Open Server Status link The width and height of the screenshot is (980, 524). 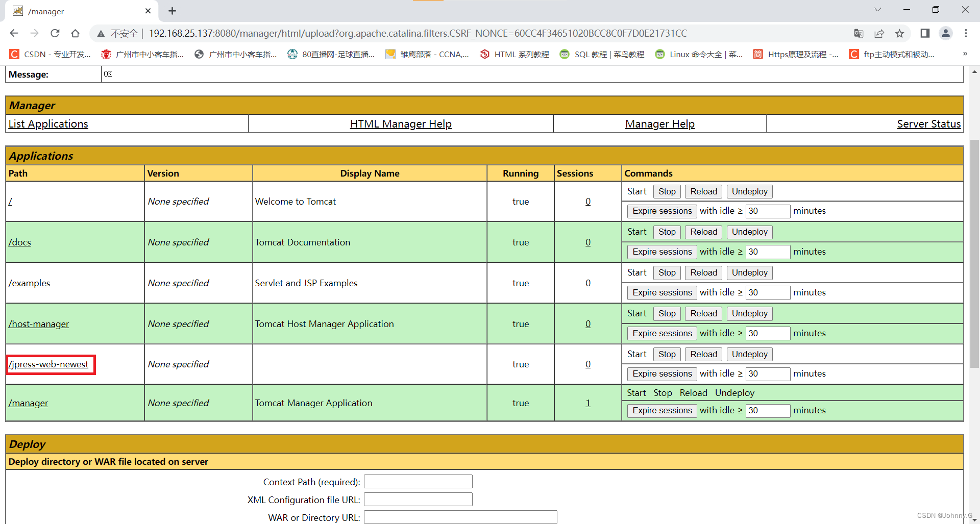[x=929, y=124]
